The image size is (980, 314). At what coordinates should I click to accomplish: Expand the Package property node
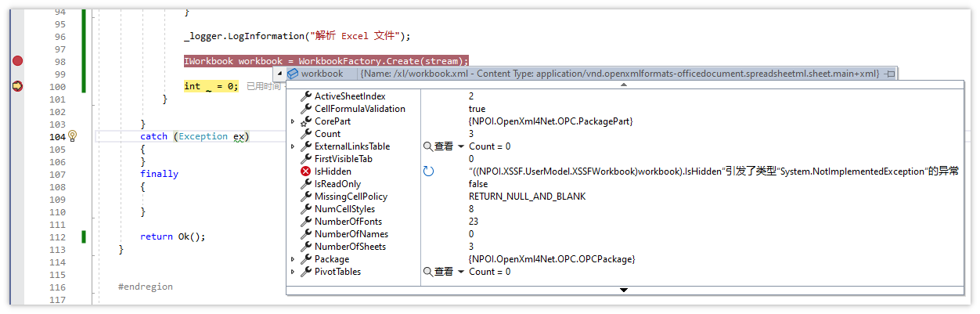(x=293, y=259)
